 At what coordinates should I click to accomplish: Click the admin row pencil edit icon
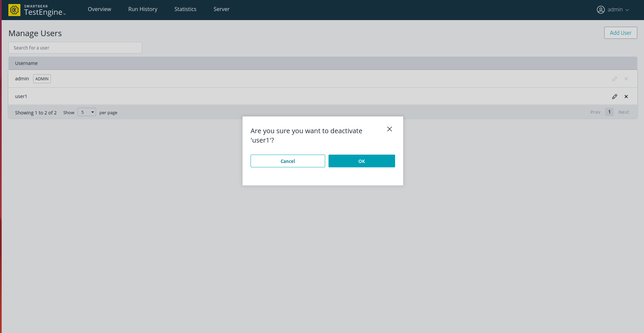pos(615,79)
